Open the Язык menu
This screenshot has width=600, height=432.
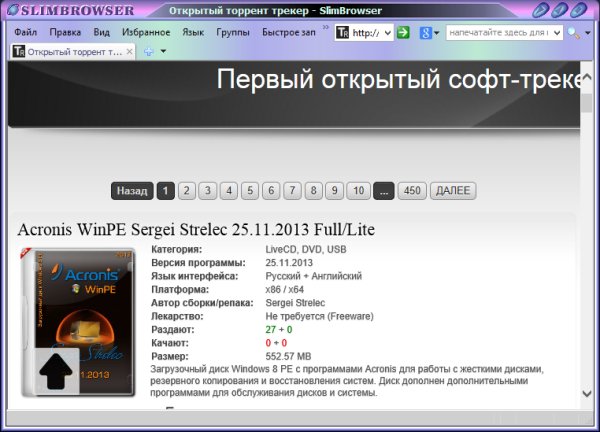(x=193, y=33)
